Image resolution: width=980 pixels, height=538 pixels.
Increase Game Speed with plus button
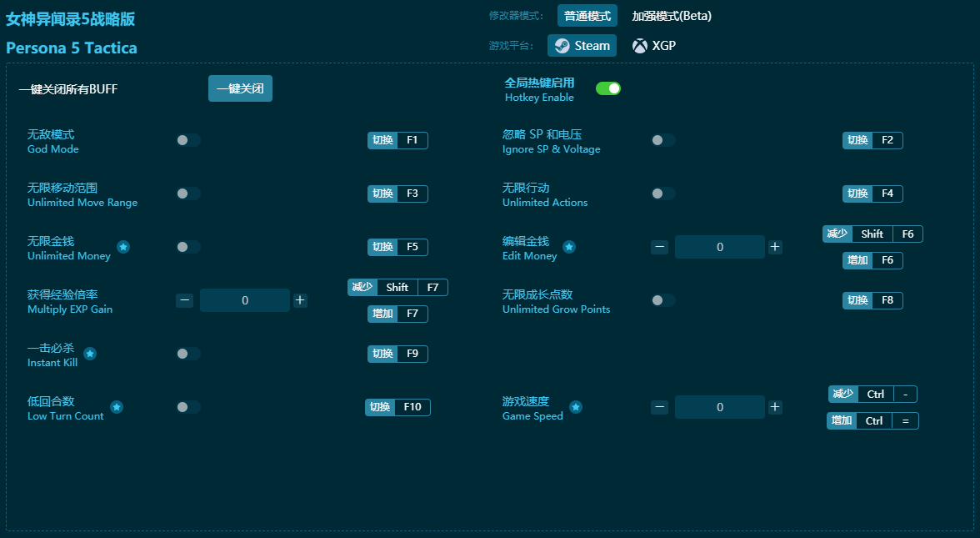click(775, 407)
